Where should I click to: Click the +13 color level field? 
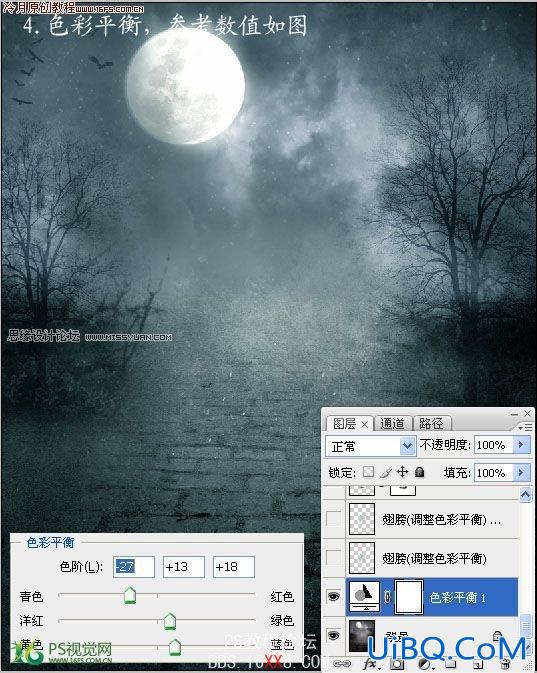tap(184, 567)
